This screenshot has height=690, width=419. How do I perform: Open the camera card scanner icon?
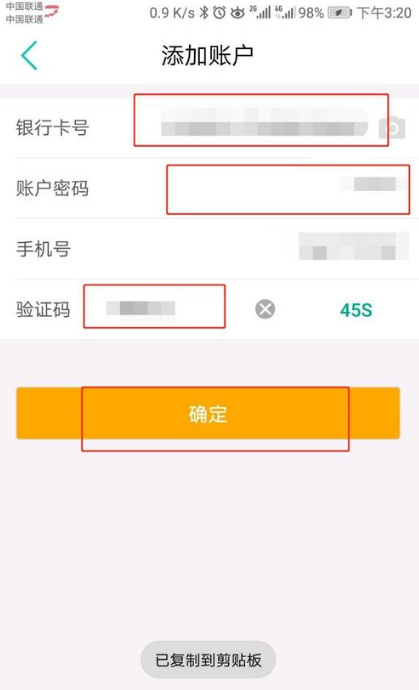pos(392,128)
